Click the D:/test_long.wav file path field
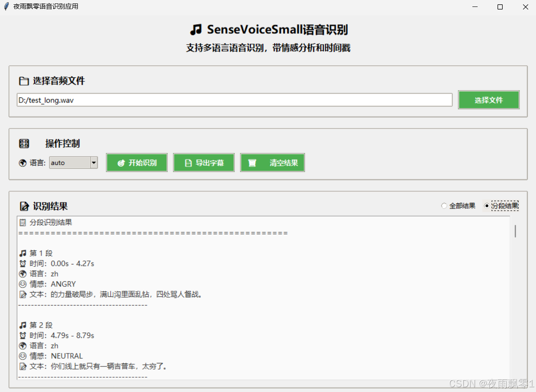The image size is (536, 392). tap(234, 100)
